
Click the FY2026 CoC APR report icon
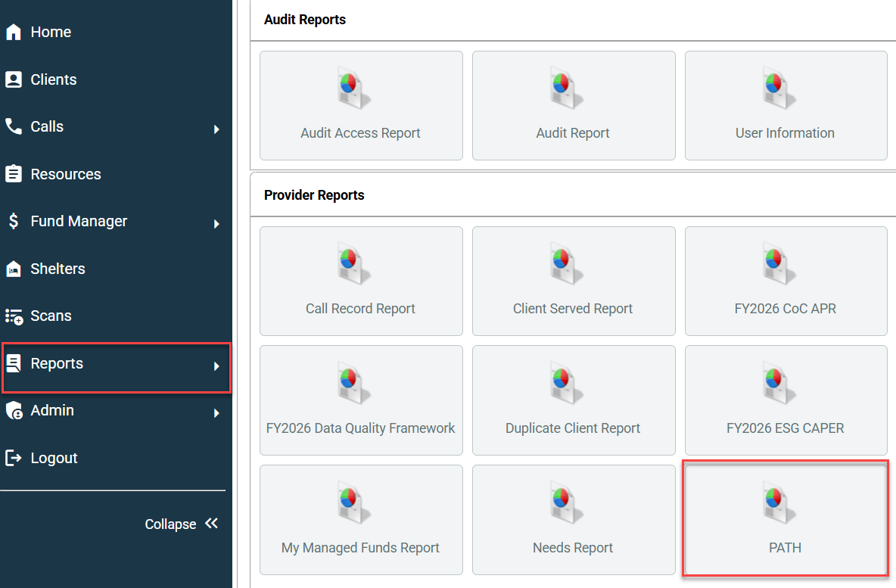[779, 263]
